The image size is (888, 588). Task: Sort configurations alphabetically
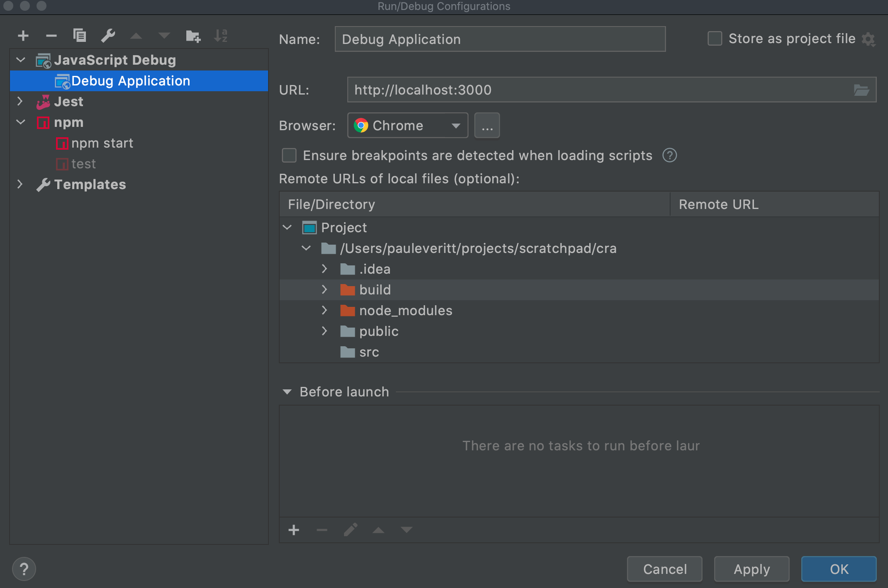(220, 36)
